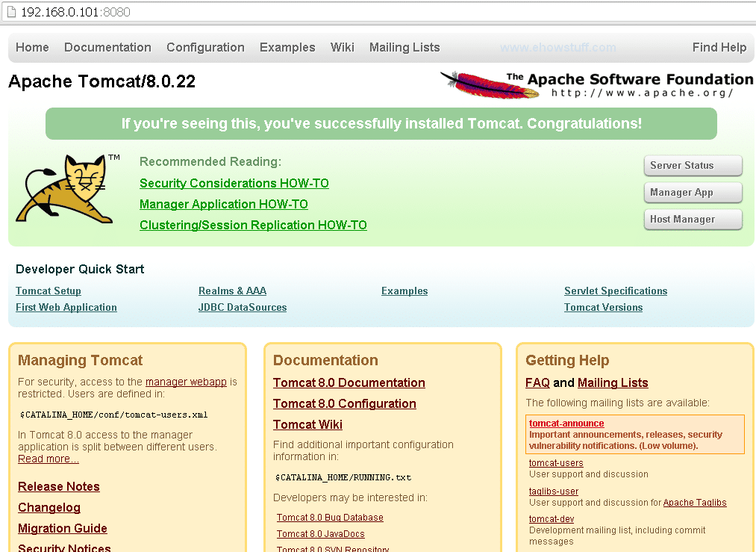
Task: Open the Security Considerations HOW-TO link
Action: pyautogui.click(x=234, y=183)
